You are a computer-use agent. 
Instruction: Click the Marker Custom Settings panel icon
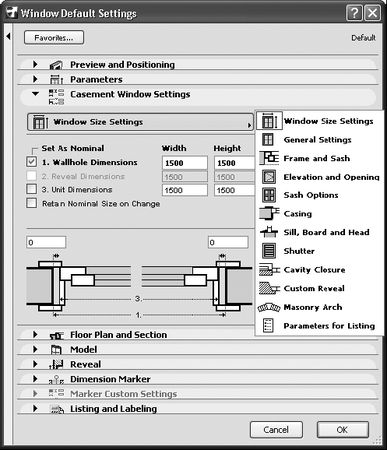pyautogui.click(x=56, y=394)
